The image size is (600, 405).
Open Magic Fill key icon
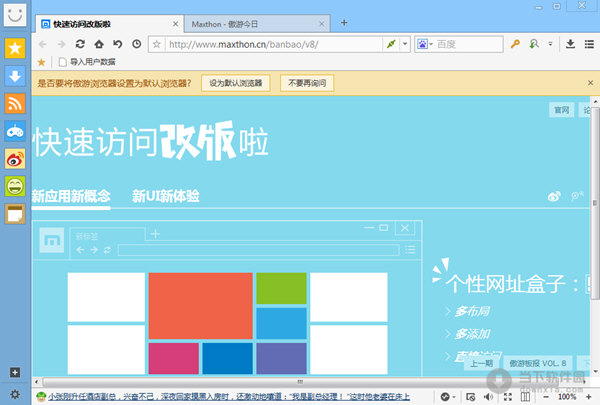point(515,44)
